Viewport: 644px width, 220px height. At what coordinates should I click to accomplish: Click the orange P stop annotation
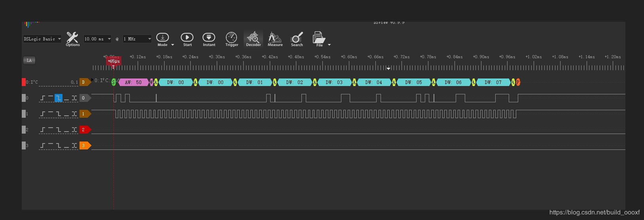click(x=518, y=82)
